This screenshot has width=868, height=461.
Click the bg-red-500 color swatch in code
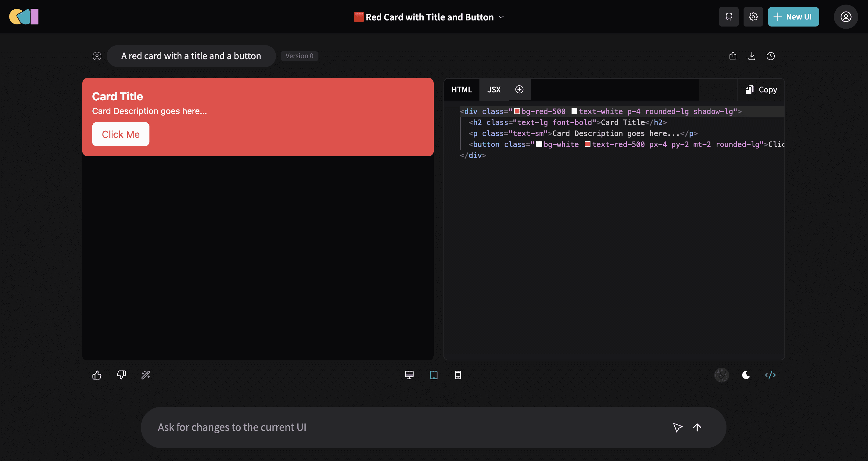tap(517, 112)
